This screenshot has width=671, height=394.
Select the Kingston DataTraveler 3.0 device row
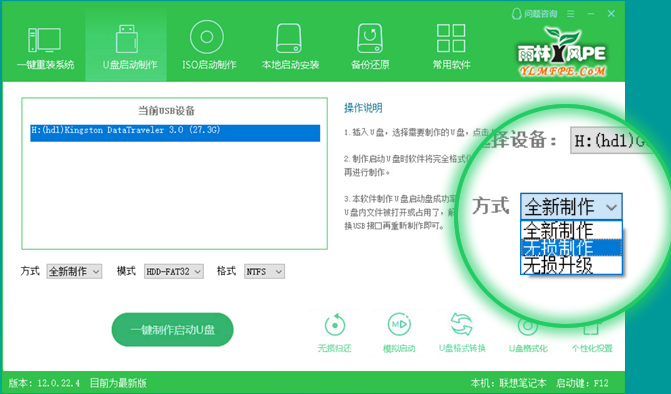tap(175, 133)
